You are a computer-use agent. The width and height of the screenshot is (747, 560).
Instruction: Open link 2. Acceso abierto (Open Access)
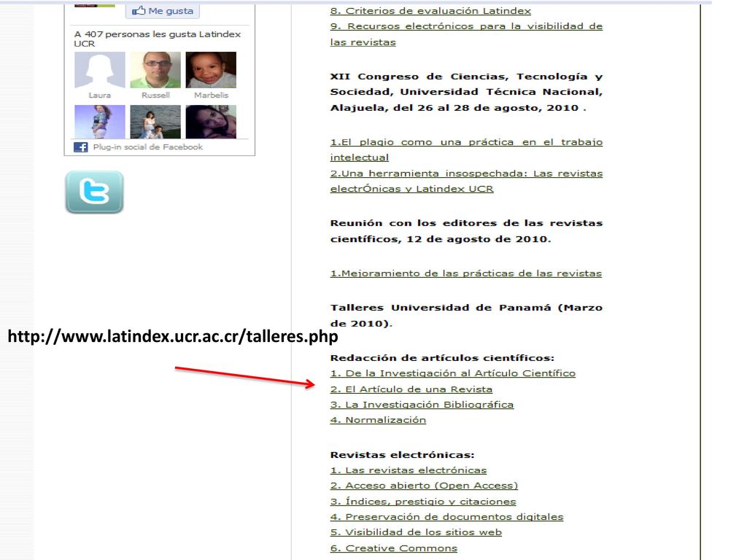[424, 486]
